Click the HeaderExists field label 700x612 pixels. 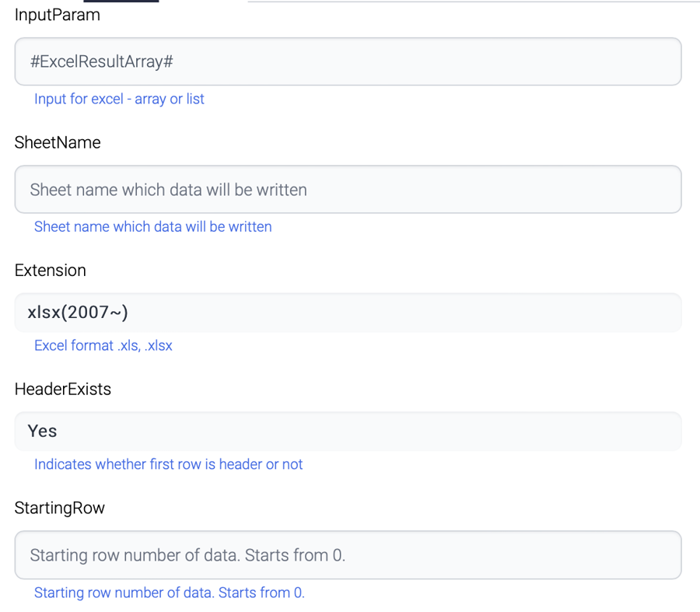[x=62, y=389]
